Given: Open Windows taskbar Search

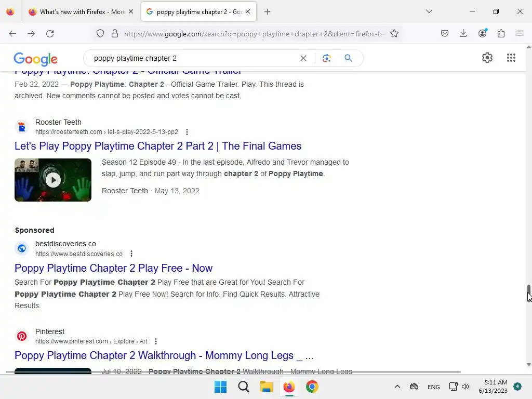Looking at the screenshot, I should 243,387.
